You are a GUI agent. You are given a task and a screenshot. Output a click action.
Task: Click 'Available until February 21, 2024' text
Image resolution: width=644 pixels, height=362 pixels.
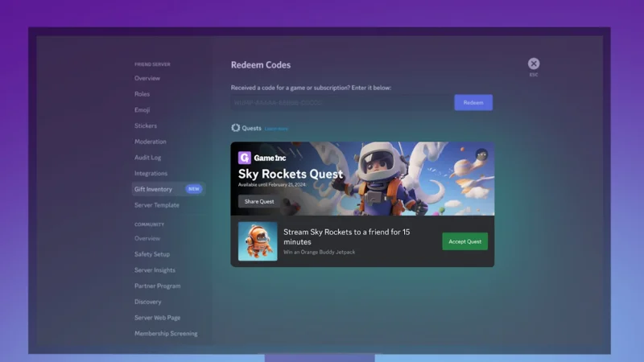[272, 185]
